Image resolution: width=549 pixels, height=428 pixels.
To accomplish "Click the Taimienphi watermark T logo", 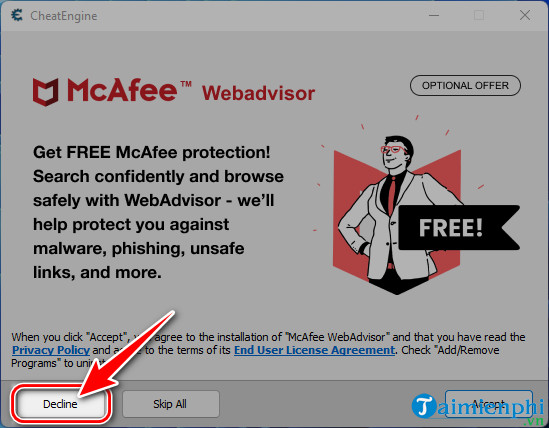I will click(424, 406).
